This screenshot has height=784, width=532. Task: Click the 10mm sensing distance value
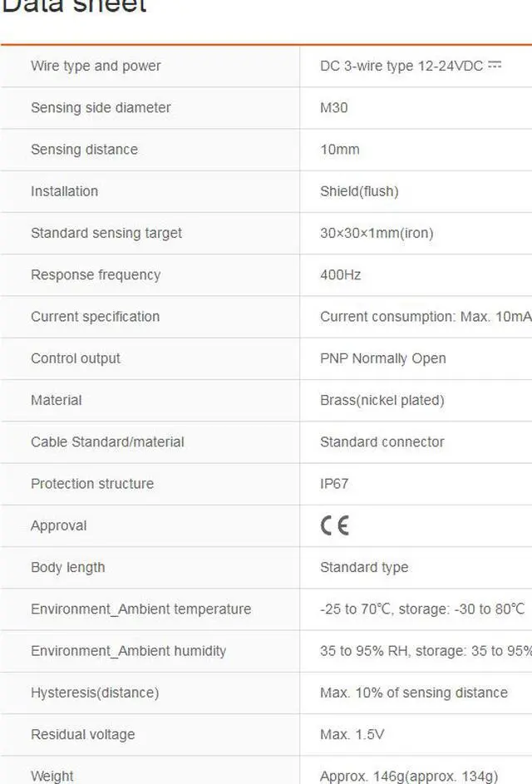(x=339, y=150)
